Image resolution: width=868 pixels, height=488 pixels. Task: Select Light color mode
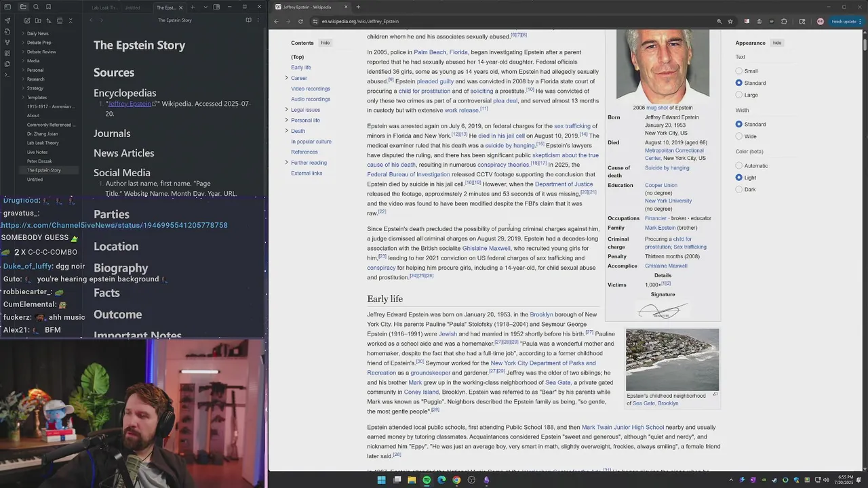point(739,178)
